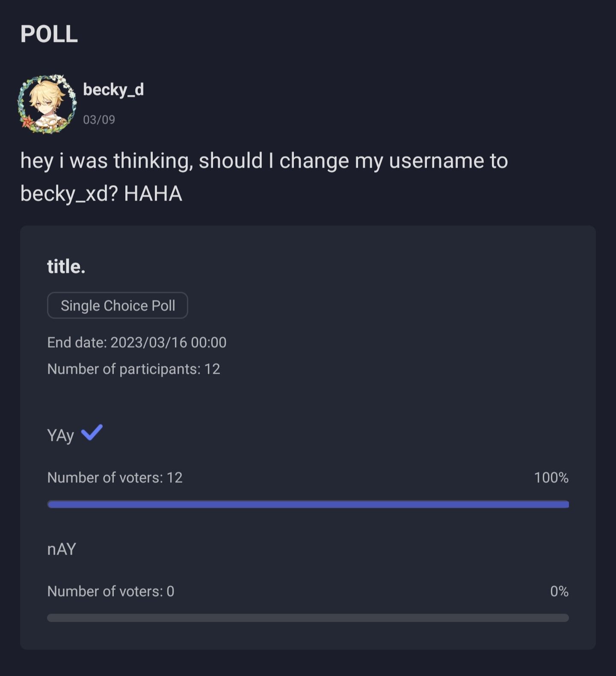Viewport: 616px width, 676px height.
Task: Click the POLL heading
Action: coord(49,34)
